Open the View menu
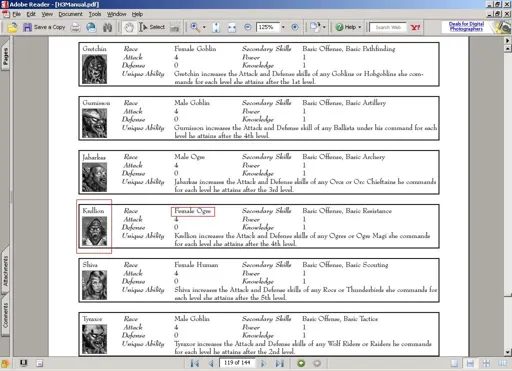 [x=47, y=14]
